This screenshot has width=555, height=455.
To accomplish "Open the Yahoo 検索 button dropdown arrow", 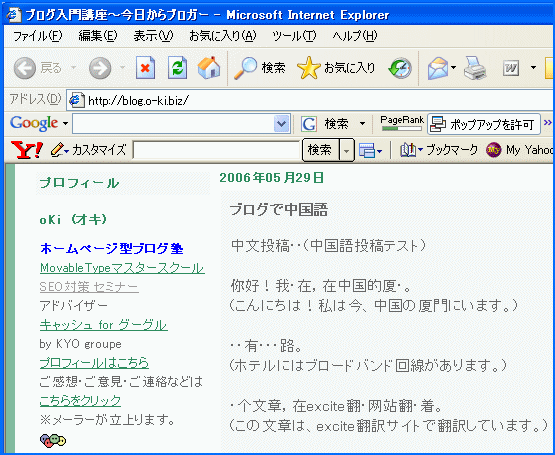I will coord(347,150).
